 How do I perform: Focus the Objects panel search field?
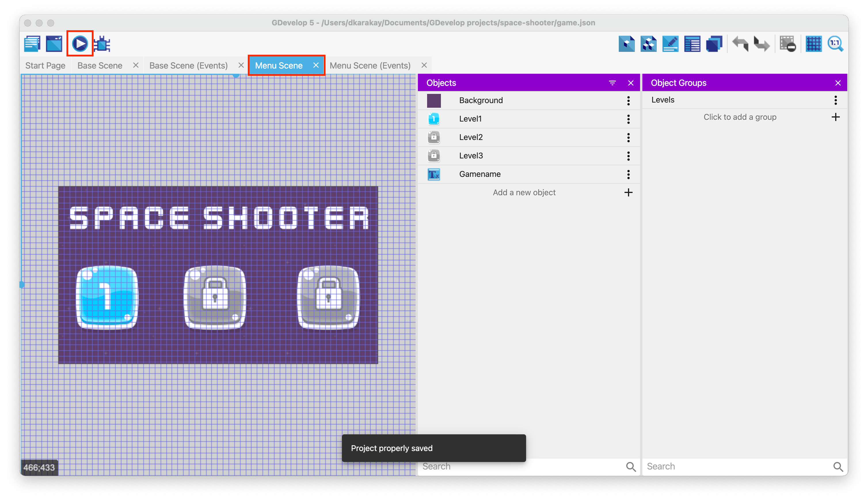point(521,466)
